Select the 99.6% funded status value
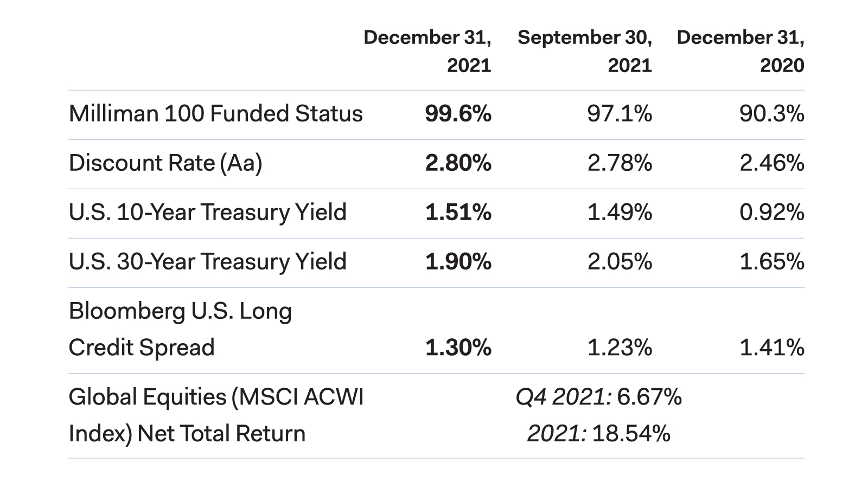The width and height of the screenshot is (868, 488). (x=458, y=114)
